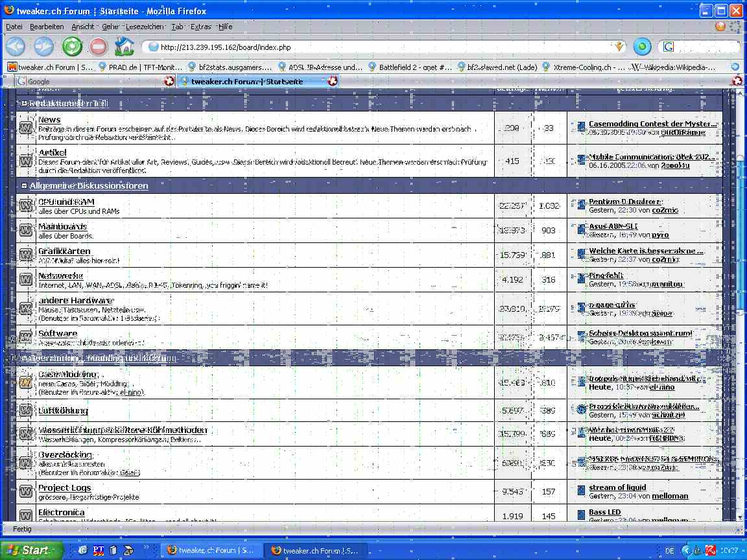
Task: Click the Artikel forum status icon
Action: tap(26, 161)
